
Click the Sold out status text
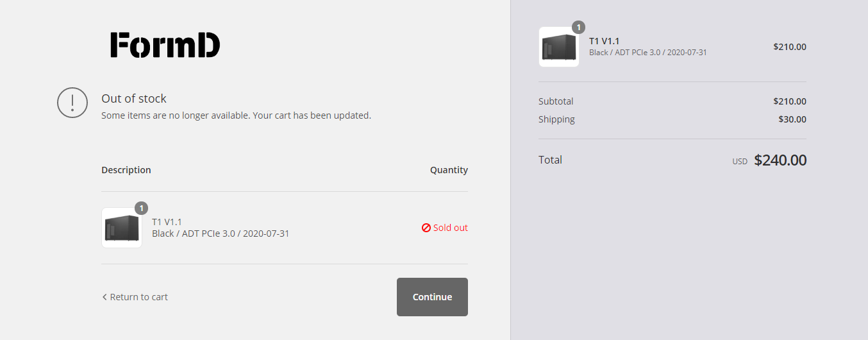[x=450, y=228]
